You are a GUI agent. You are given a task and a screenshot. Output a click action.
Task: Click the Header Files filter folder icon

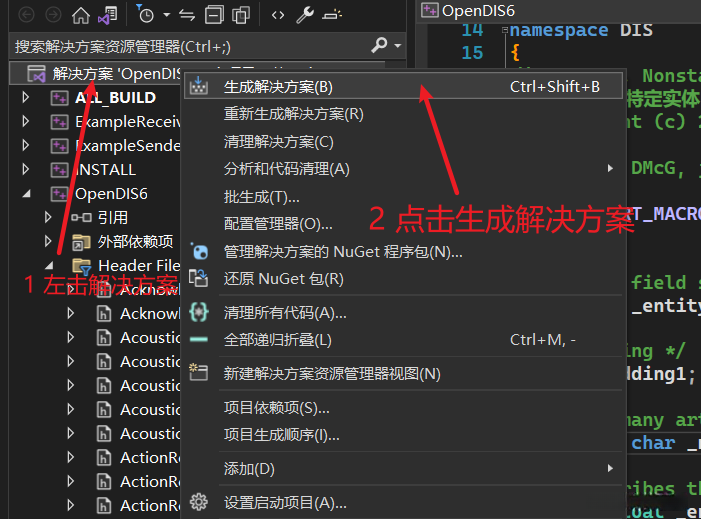pyautogui.click(x=82, y=266)
